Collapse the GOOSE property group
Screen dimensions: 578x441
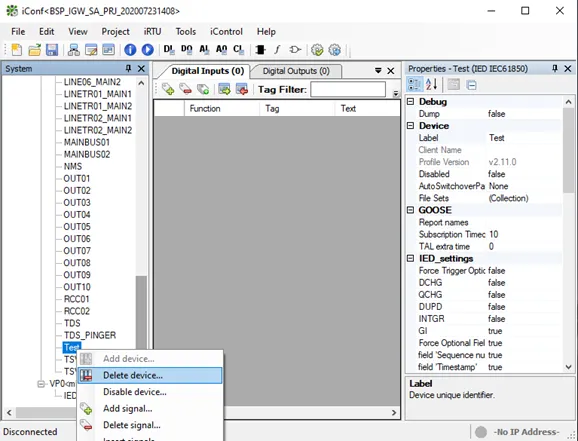[410, 210]
